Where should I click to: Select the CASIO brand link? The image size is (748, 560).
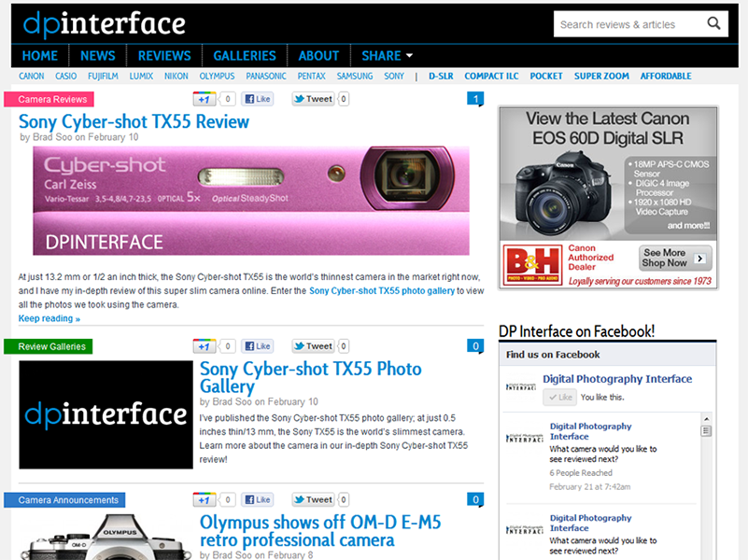[65, 77]
